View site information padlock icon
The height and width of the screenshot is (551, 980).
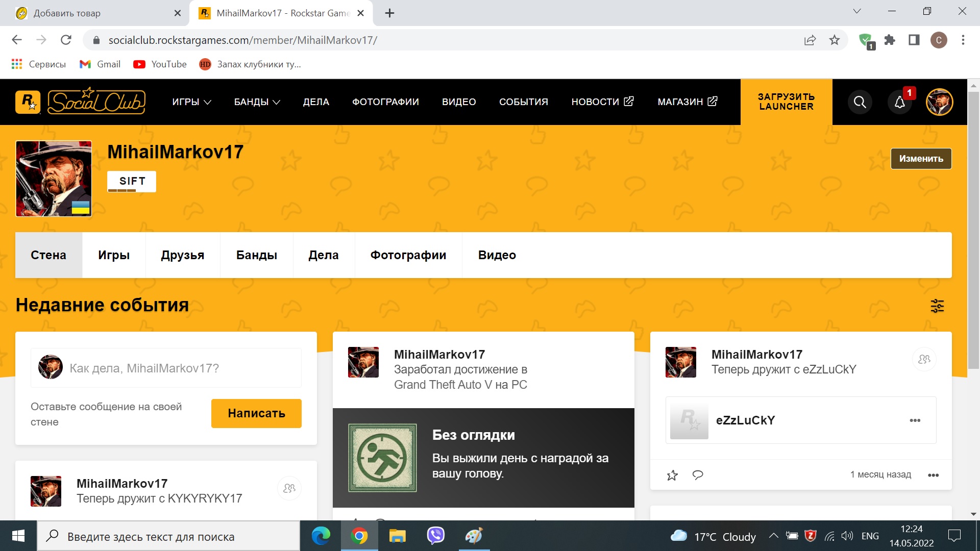96,40
